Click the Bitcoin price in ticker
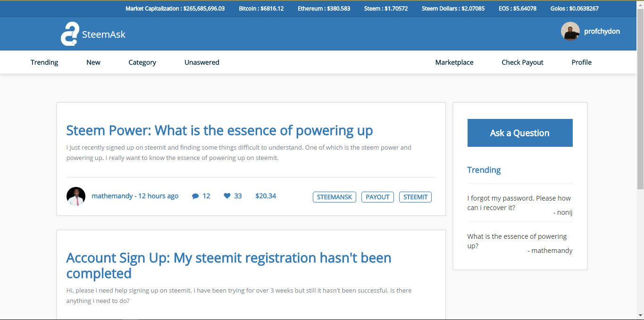 261,8
